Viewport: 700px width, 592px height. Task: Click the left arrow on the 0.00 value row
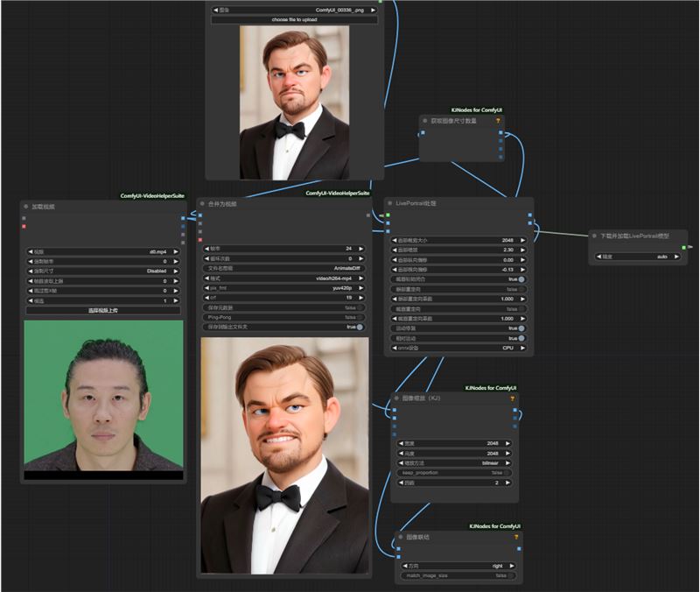pyautogui.click(x=395, y=259)
